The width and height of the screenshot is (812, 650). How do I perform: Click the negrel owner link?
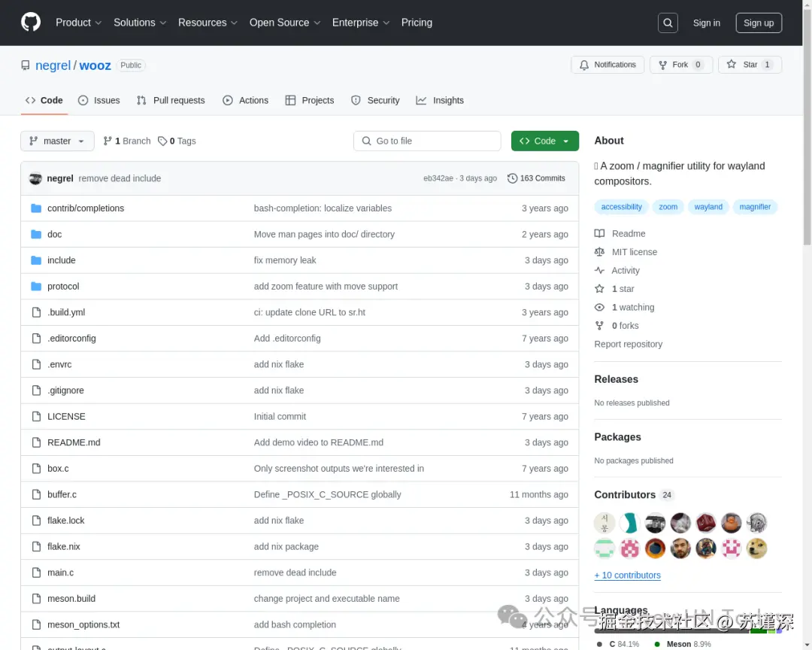click(x=53, y=65)
